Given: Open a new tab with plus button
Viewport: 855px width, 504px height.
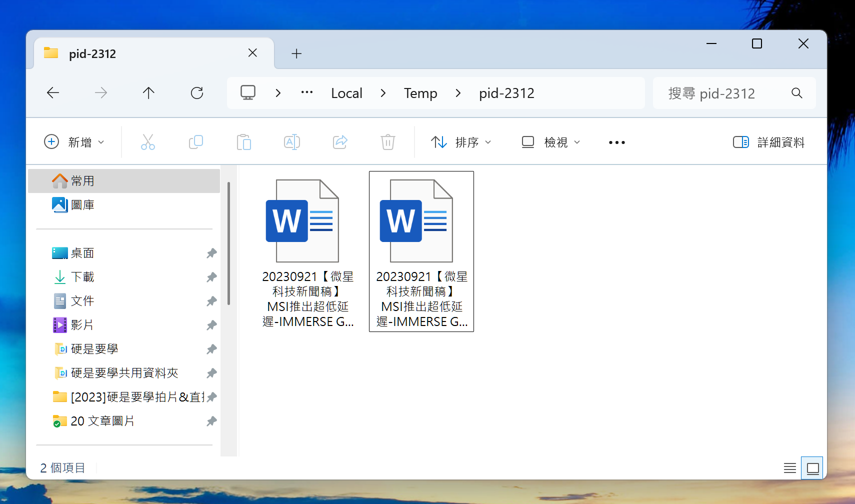Looking at the screenshot, I should click(x=296, y=53).
